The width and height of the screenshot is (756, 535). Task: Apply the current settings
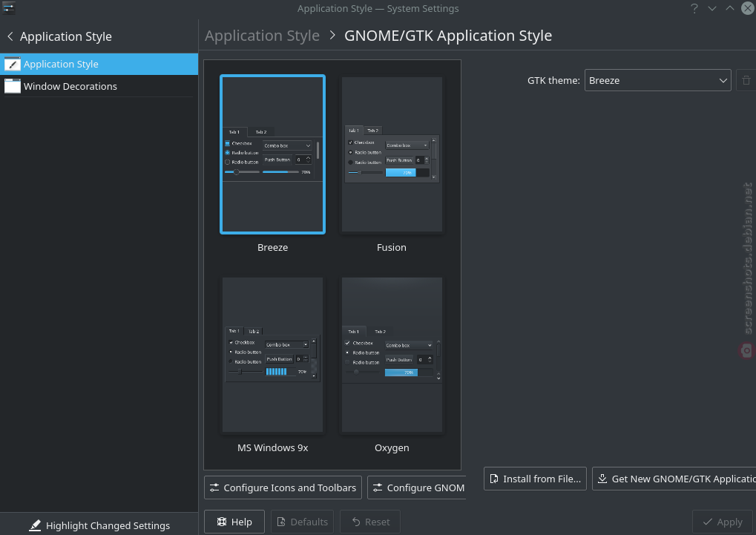[723, 522]
